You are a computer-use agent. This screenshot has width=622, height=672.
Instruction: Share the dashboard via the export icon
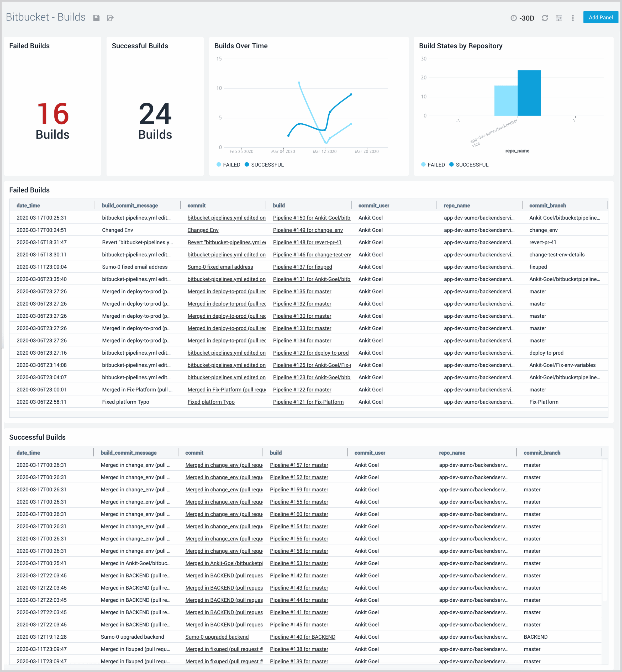pyautogui.click(x=110, y=18)
